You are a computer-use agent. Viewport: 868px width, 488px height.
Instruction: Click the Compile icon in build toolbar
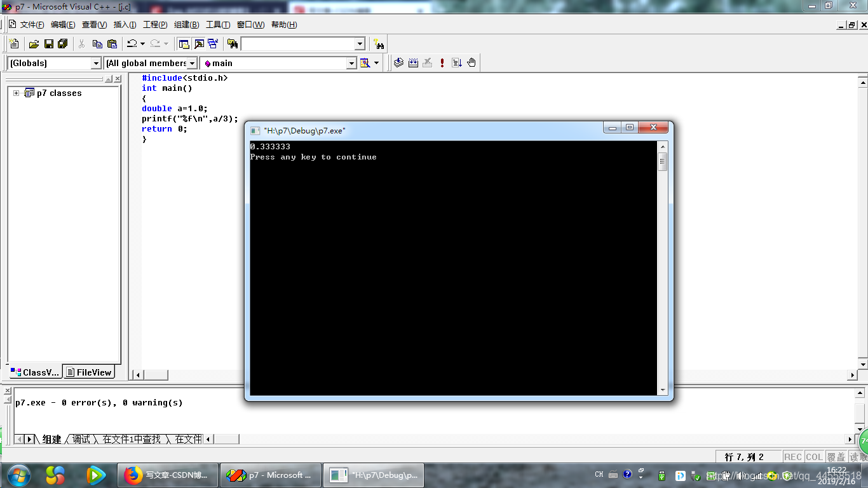[398, 63]
